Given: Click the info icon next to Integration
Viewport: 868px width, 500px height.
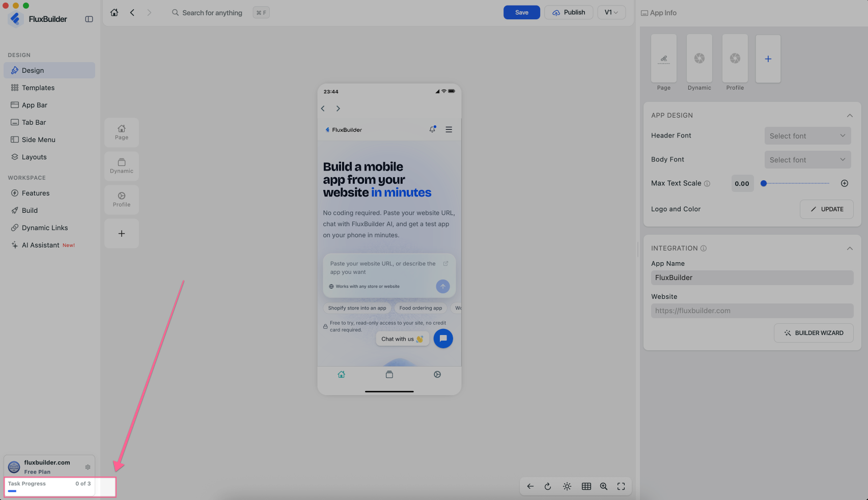Looking at the screenshot, I should (704, 248).
